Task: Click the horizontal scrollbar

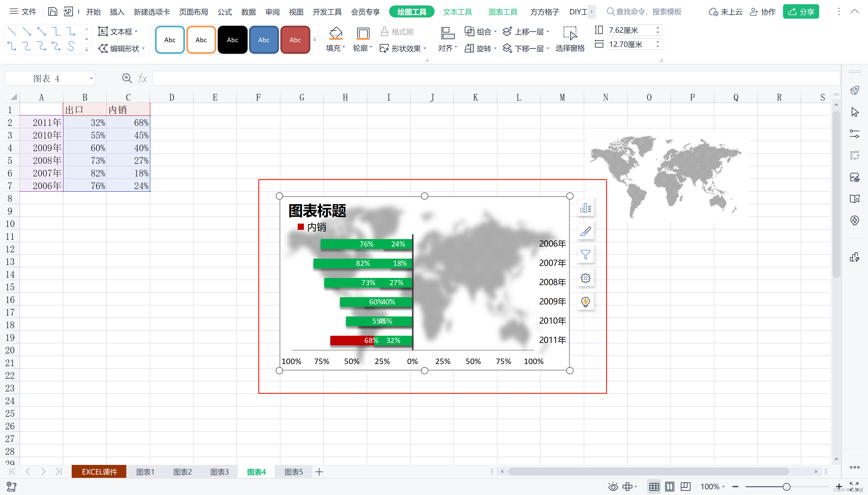Action: tap(649, 471)
